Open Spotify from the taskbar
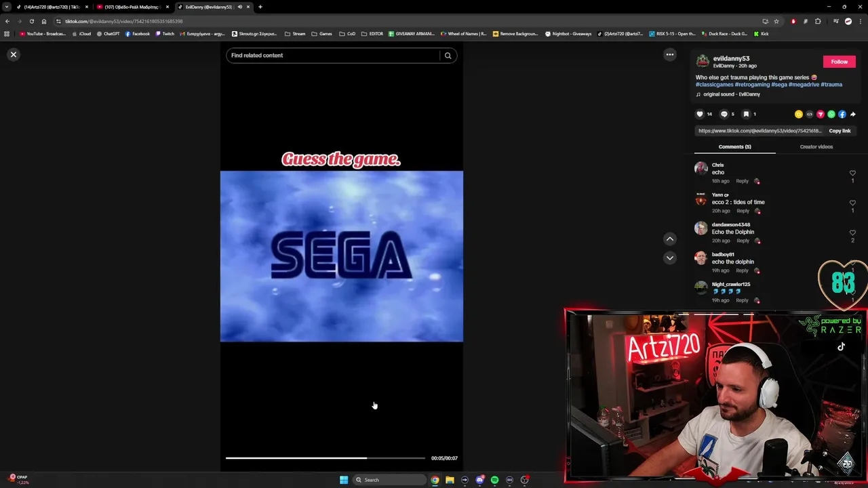Image resolution: width=868 pixels, height=488 pixels. coord(494,480)
